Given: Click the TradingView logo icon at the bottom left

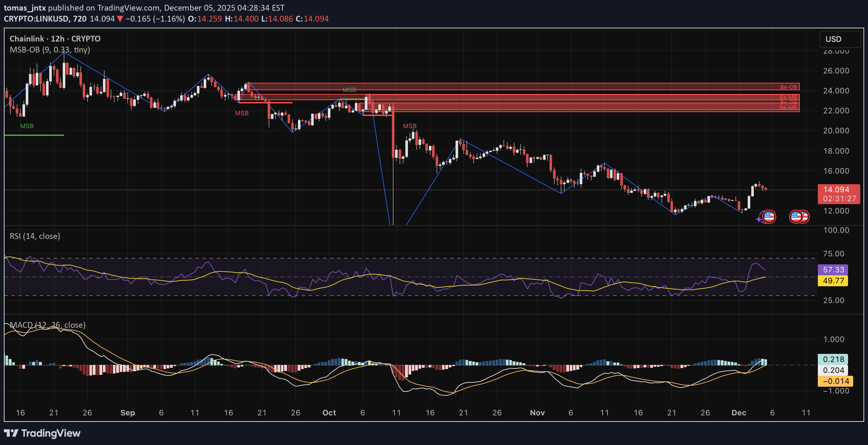Looking at the screenshot, I should pyautogui.click(x=11, y=433).
